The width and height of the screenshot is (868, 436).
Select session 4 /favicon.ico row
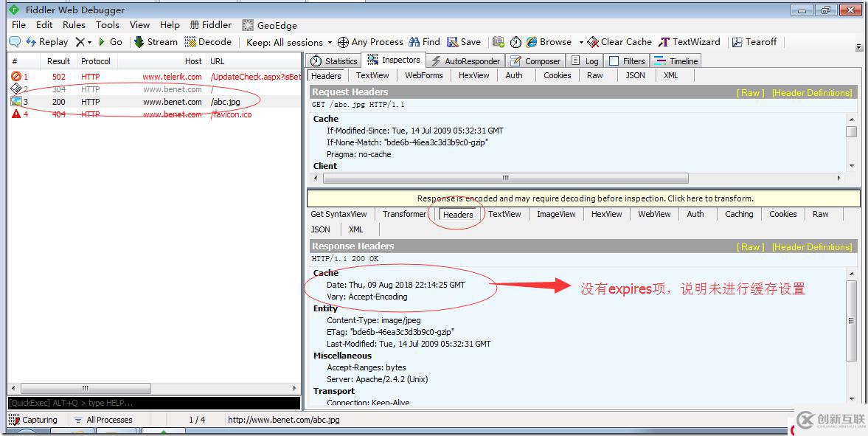click(154, 114)
